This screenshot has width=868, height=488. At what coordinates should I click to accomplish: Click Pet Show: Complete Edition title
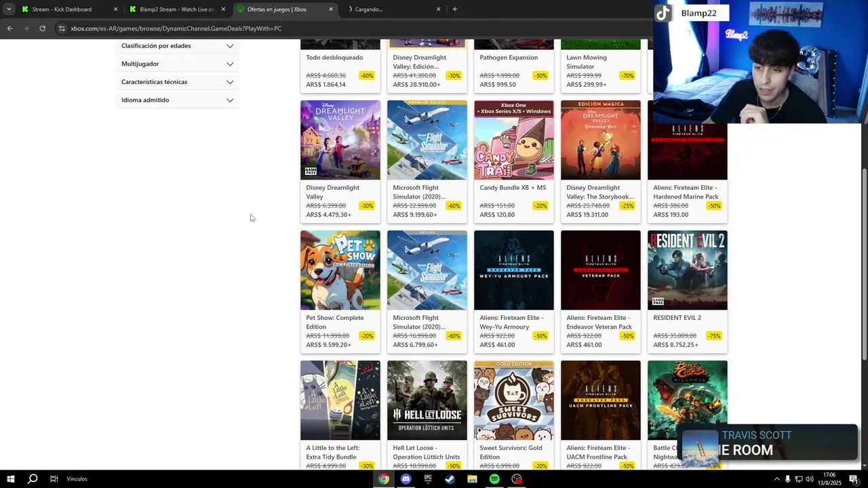(x=335, y=322)
